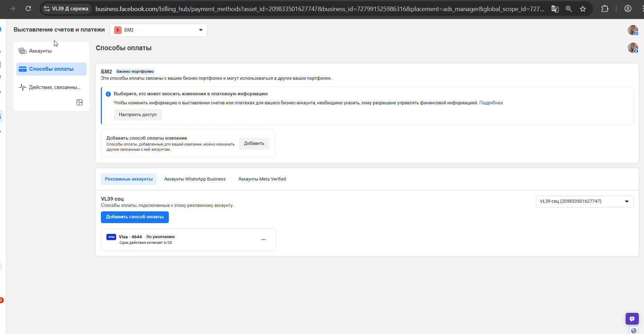
Task: Click the Настроить доступ button
Action: (x=138, y=115)
